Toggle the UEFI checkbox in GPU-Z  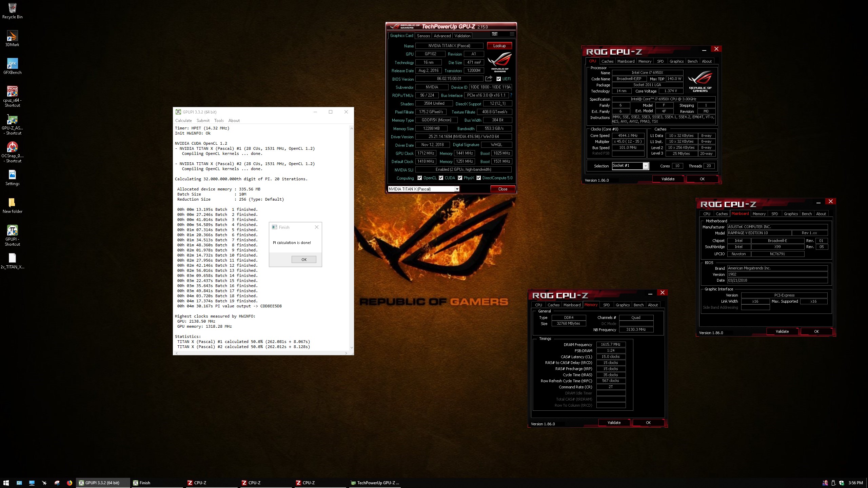(498, 79)
